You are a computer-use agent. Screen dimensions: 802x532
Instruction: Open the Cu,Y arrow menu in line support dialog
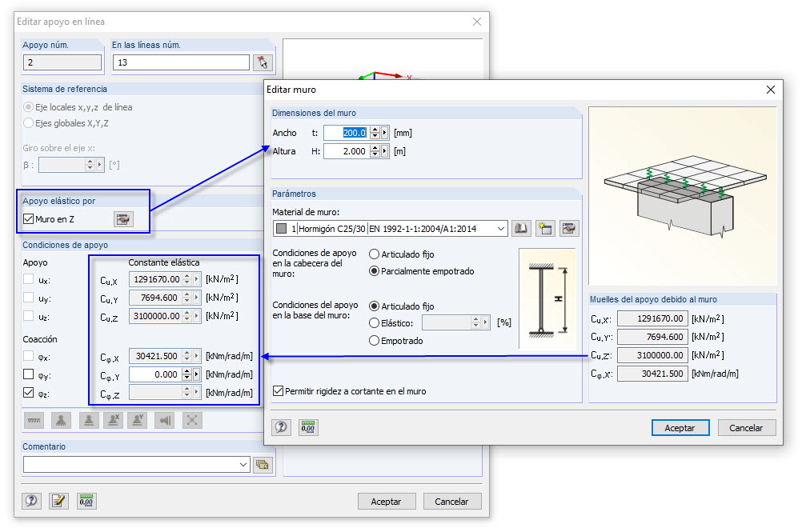[x=196, y=298]
